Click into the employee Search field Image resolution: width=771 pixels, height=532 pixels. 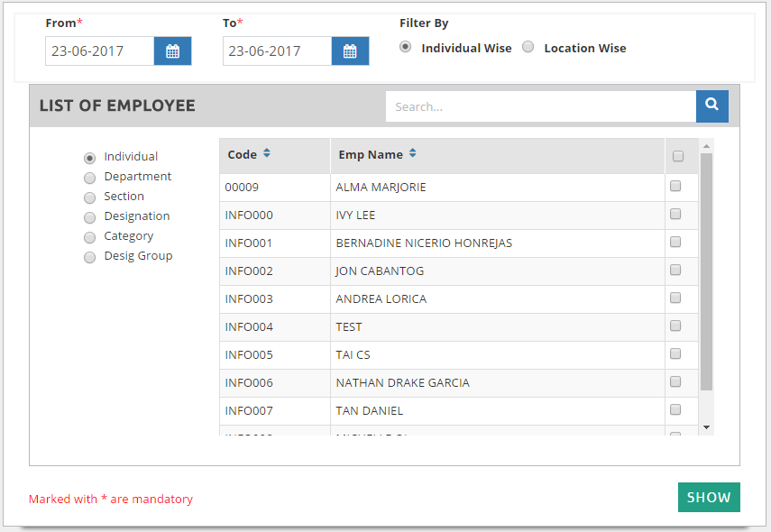tap(541, 106)
